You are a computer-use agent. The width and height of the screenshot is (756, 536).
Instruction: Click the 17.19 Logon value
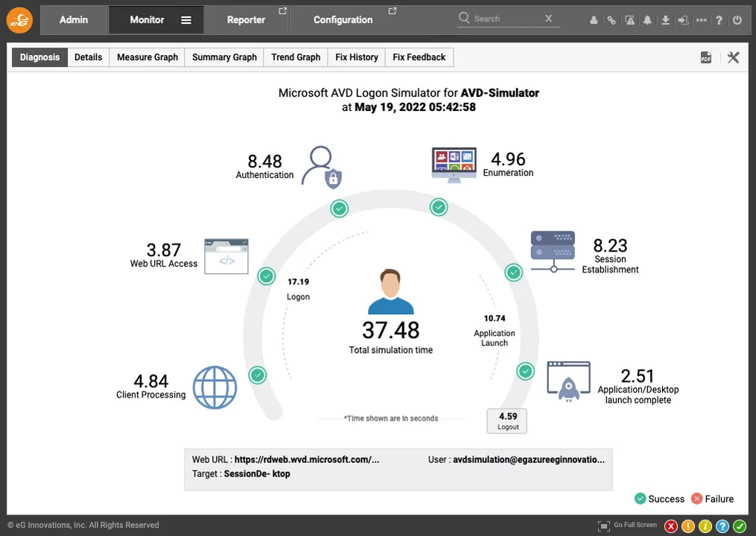coord(298,281)
